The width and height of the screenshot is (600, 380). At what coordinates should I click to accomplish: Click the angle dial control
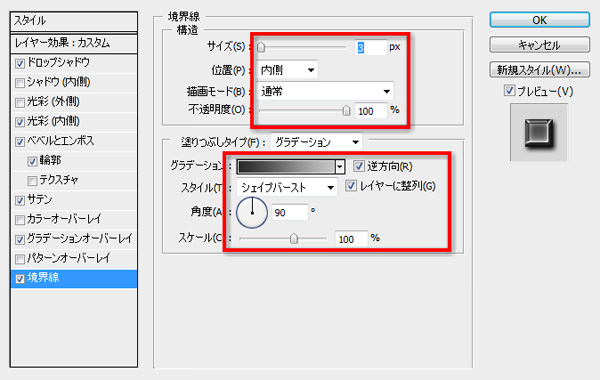click(252, 212)
